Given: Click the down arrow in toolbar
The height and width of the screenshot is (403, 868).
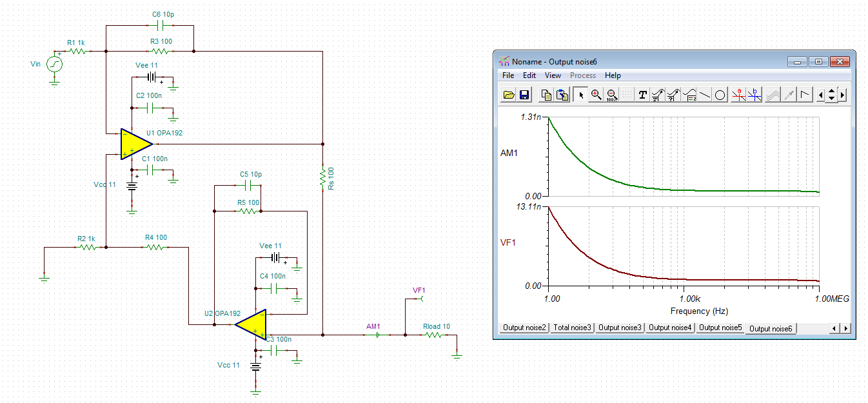Looking at the screenshot, I should [x=831, y=99].
